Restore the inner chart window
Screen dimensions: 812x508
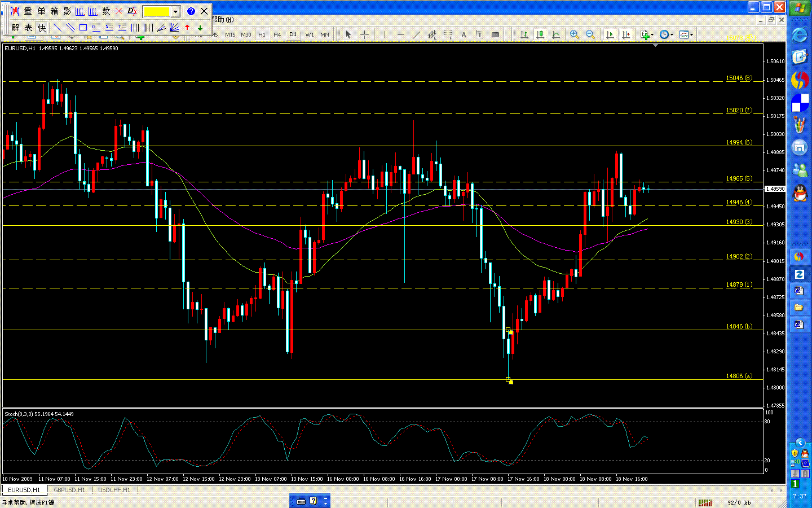771,20
